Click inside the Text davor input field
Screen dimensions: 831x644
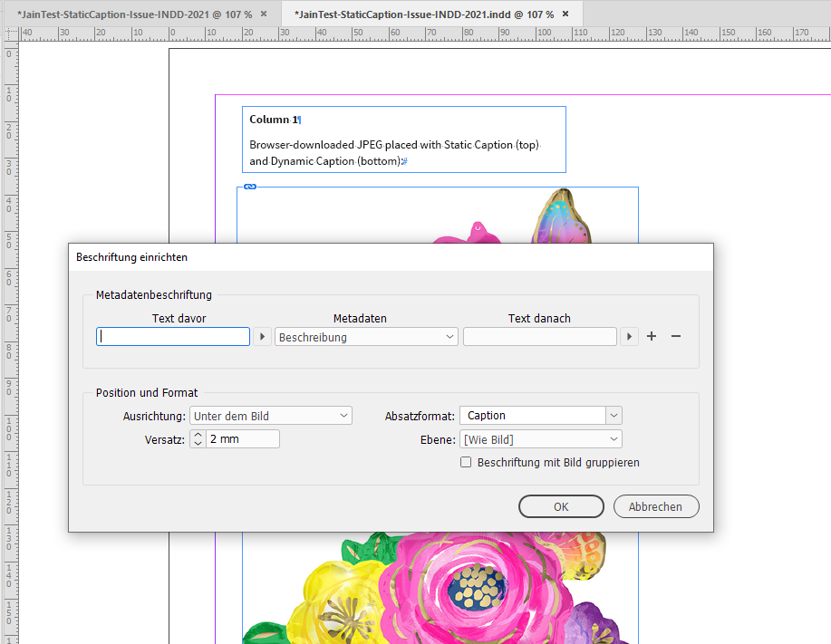[x=172, y=336]
